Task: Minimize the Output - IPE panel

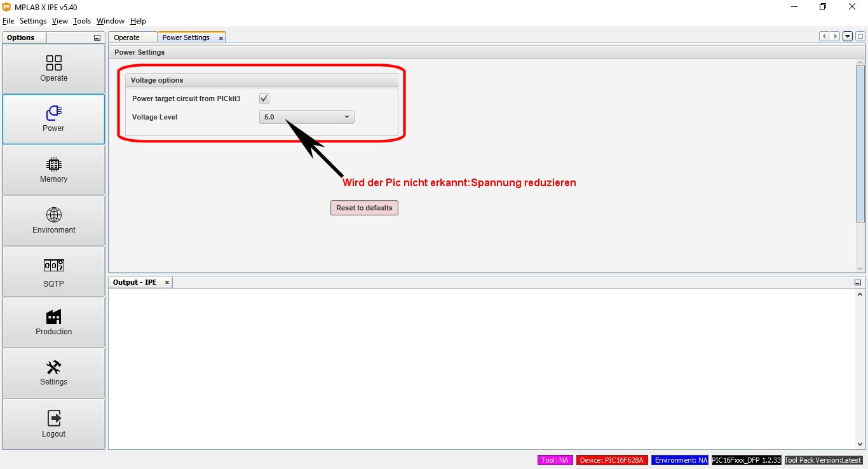Action: (858, 282)
